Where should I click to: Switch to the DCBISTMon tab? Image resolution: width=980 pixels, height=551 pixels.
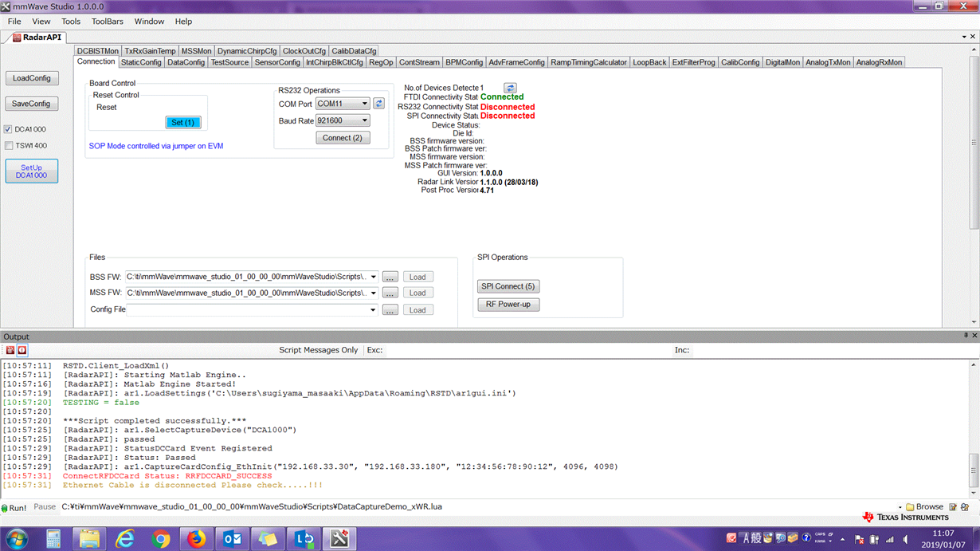click(x=98, y=51)
